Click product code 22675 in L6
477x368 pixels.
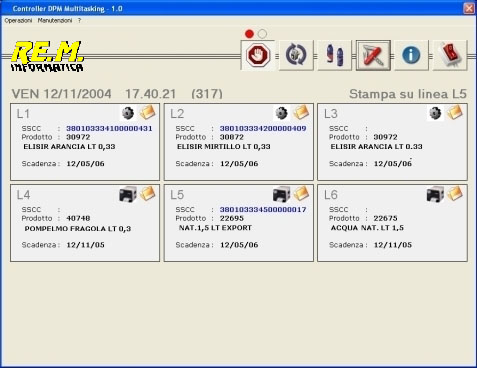385,218
